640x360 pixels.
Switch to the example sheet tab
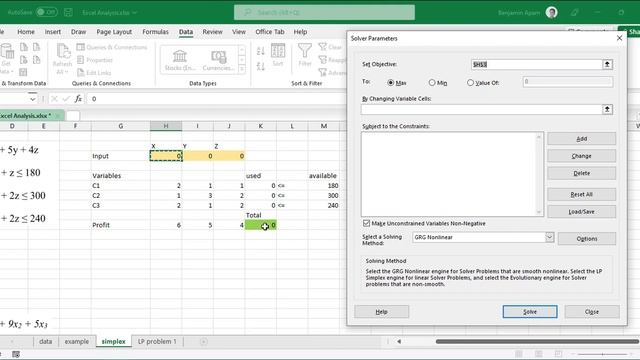click(76, 341)
